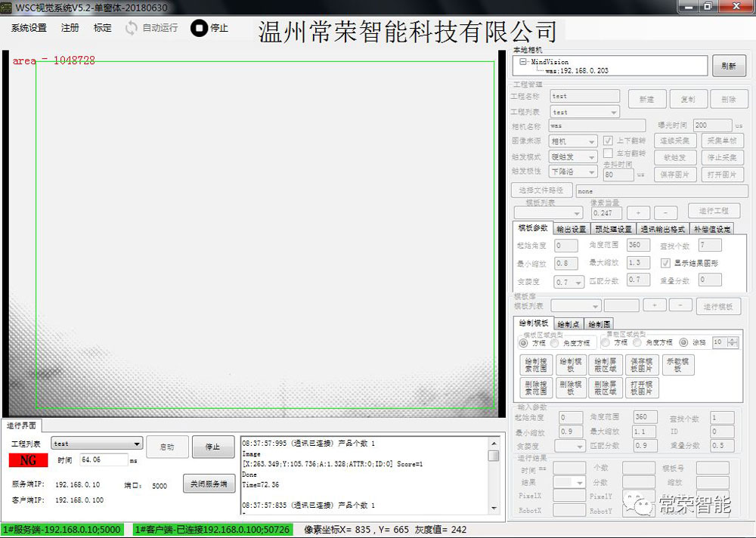Open 工程列表 dropdown in the run panel
This screenshot has width=756, height=538.
(97, 444)
